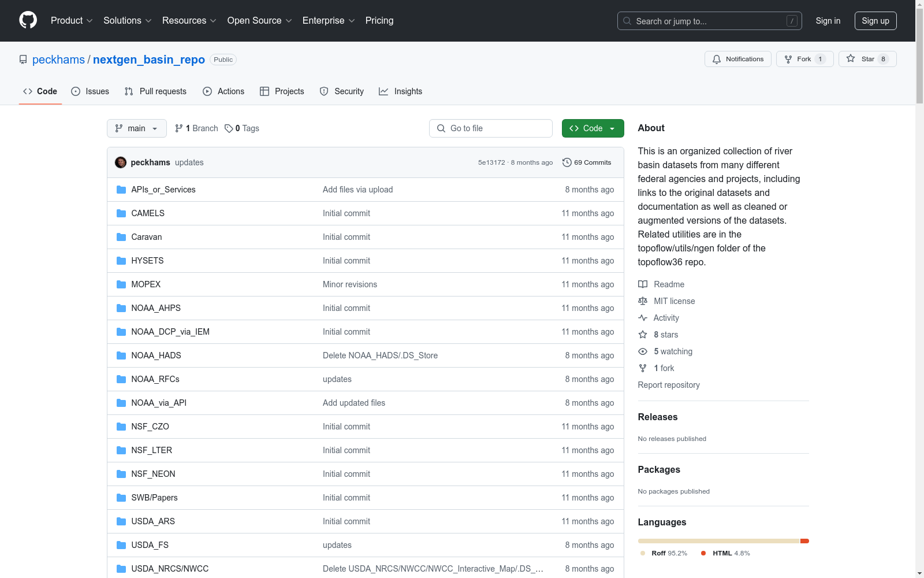Click the HYSETS folder icon
The image size is (924, 578).
tap(121, 261)
